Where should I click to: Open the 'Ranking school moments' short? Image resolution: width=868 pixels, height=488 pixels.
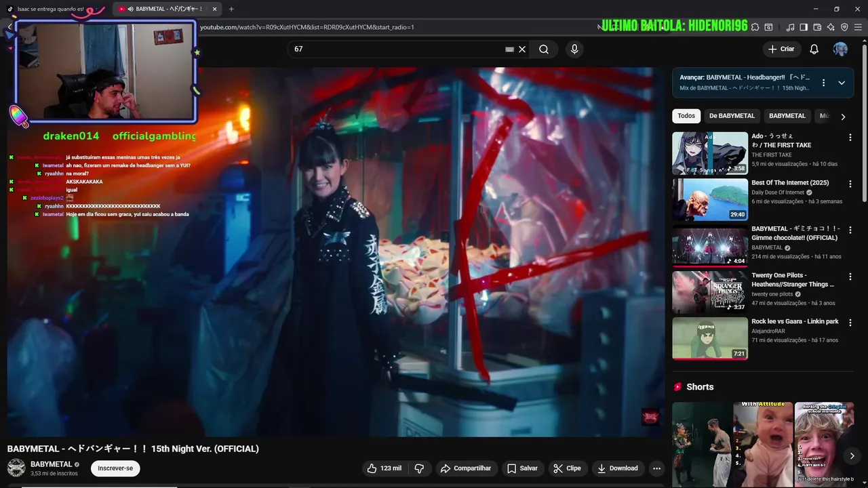click(x=824, y=444)
